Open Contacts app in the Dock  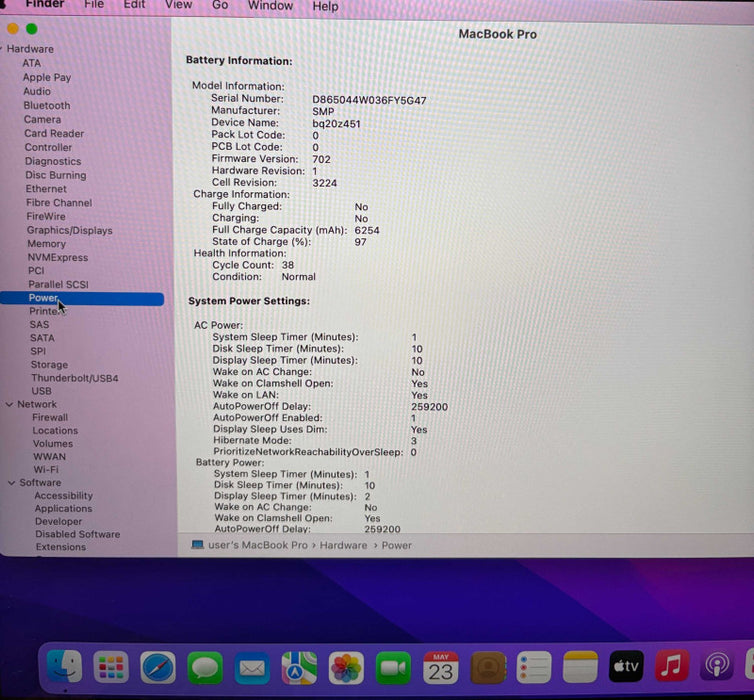[488, 667]
